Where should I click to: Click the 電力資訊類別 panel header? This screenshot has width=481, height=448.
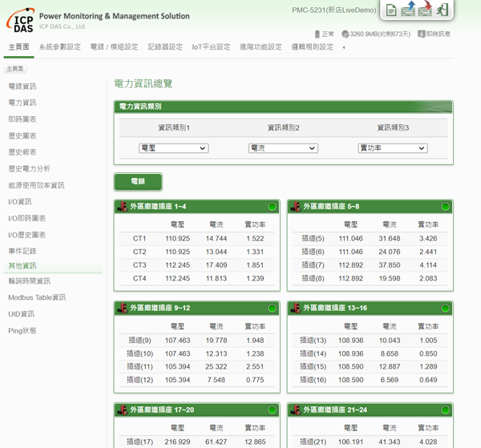click(283, 107)
